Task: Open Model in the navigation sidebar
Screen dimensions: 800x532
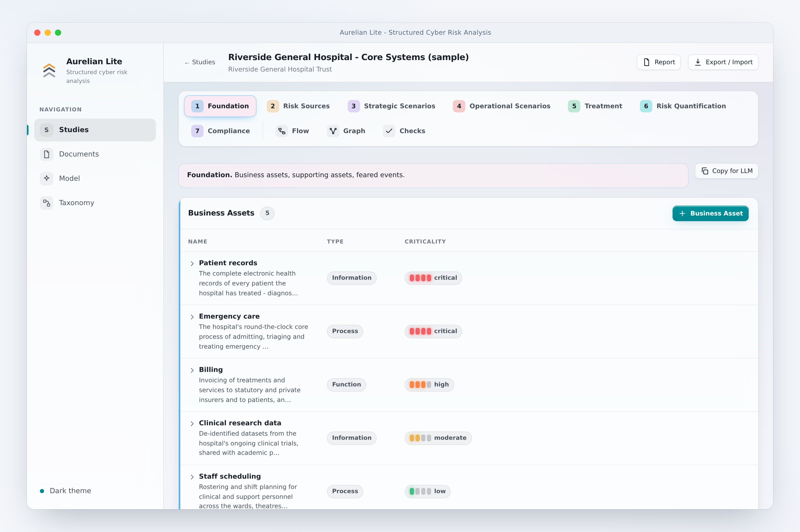Action: pos(95,178)
